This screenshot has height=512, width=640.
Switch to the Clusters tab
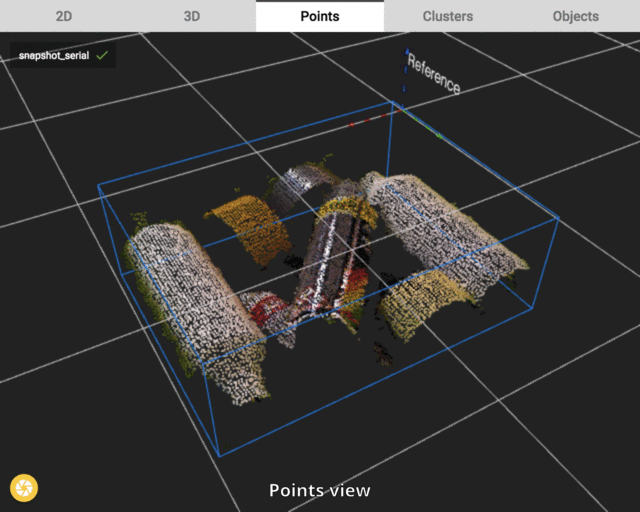point(448,16)
